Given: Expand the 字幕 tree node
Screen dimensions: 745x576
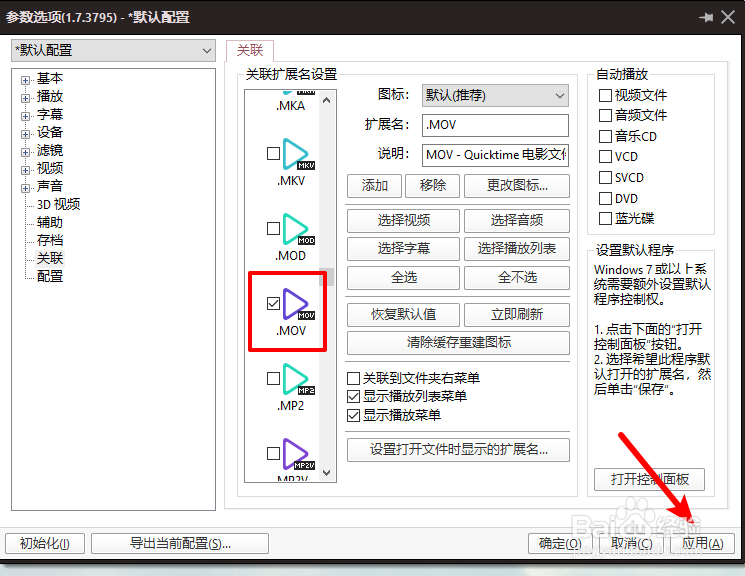Looking at the screenshot, I should (x=25, y=116).
